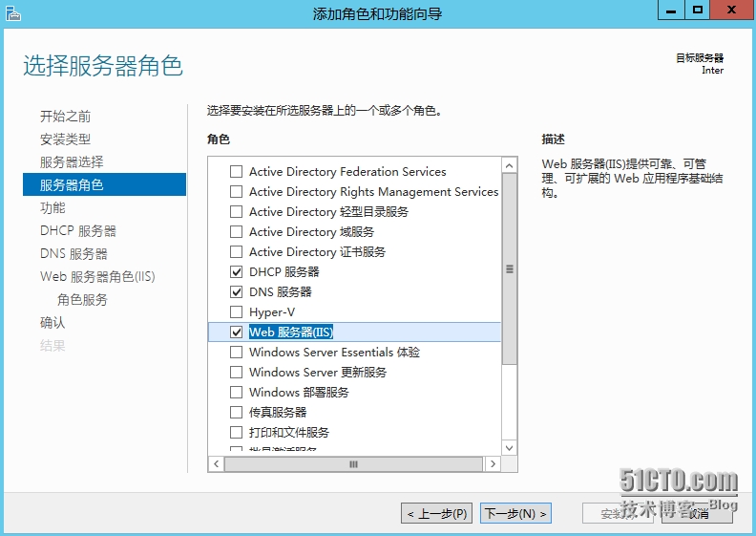Image resolution: width=756 pixels, height=536 pixels.
Task: Check Active Directory Rights Management Services checkbox
Action: click(237, 191)
